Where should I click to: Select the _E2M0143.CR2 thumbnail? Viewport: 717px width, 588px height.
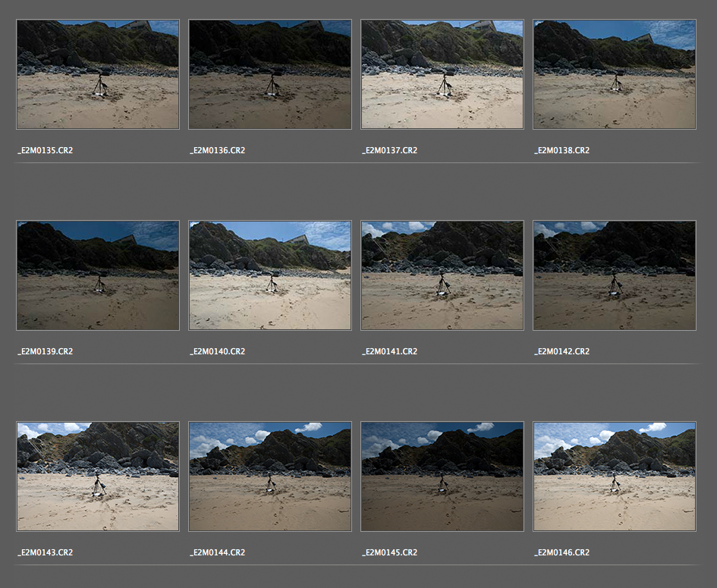pos(98,476)
